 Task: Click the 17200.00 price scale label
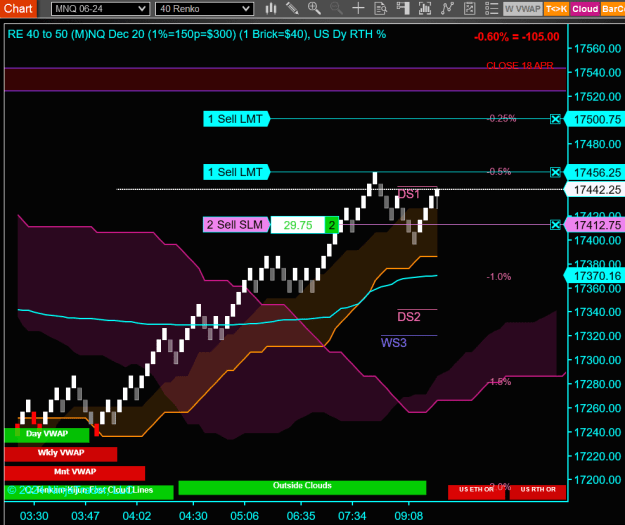[x=597, y=480]
